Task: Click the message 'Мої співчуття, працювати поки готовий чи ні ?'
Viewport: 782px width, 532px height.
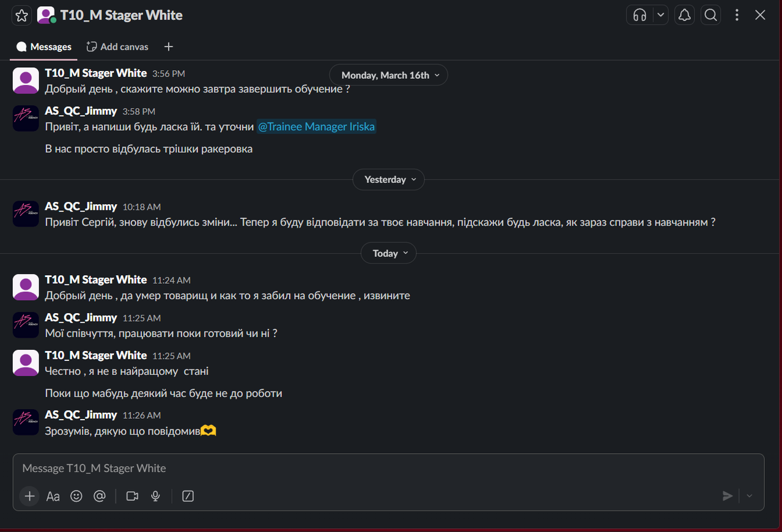Action: [x=161, y=333]
